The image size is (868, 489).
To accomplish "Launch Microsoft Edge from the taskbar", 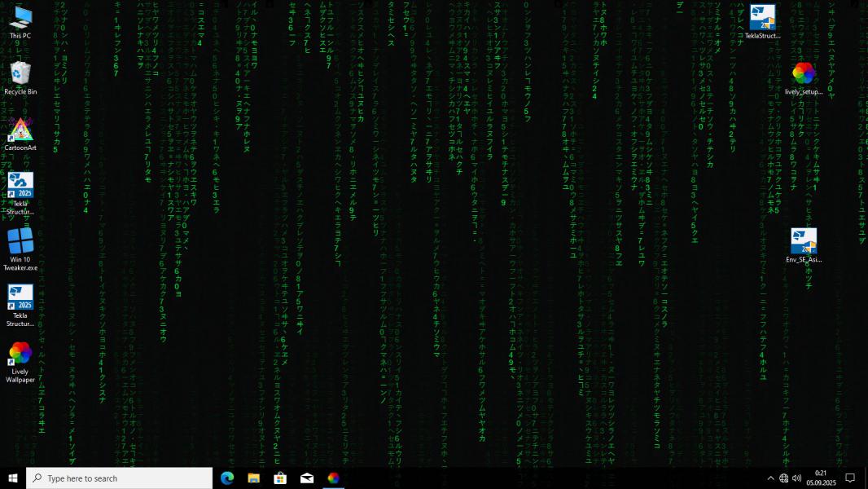I will (227, 478).
